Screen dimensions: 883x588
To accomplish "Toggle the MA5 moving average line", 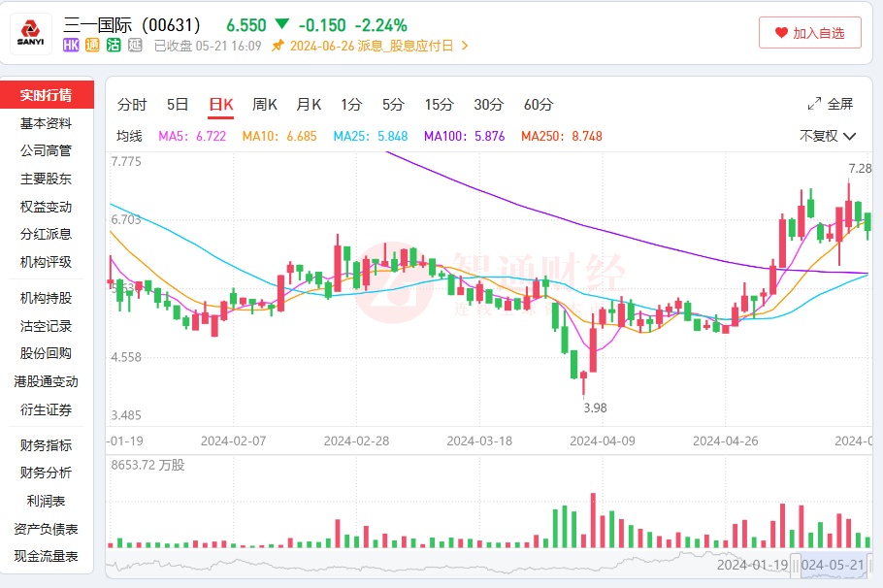I will [x=191, y=137].
